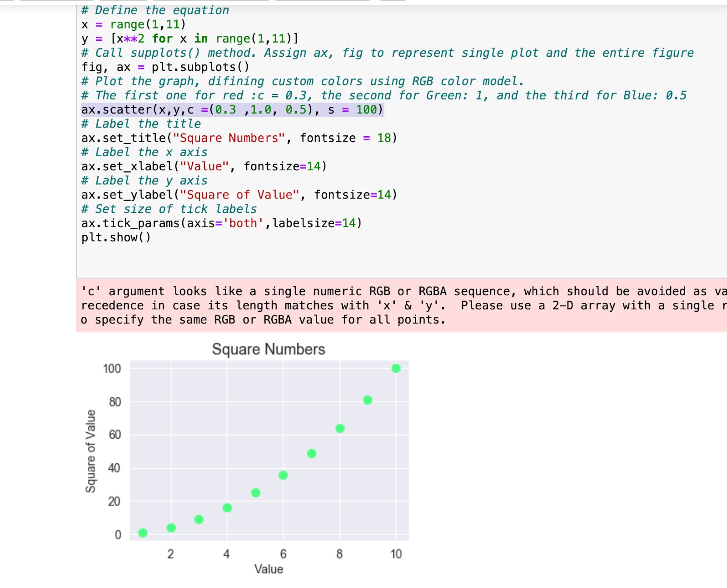Select the ax.tick_params code line
Screen dimensions: 727x588
point(221,222)
